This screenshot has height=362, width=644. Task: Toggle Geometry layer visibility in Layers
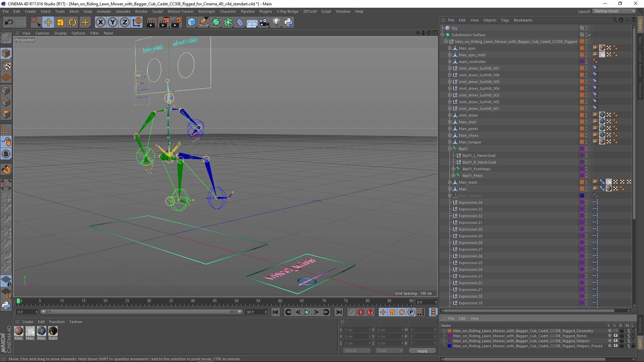[615, 331]
